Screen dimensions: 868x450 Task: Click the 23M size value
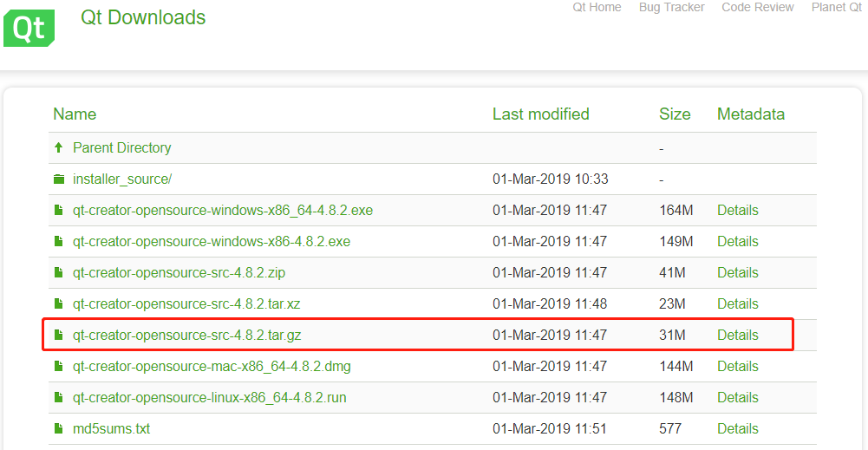(x=672, y=303)
